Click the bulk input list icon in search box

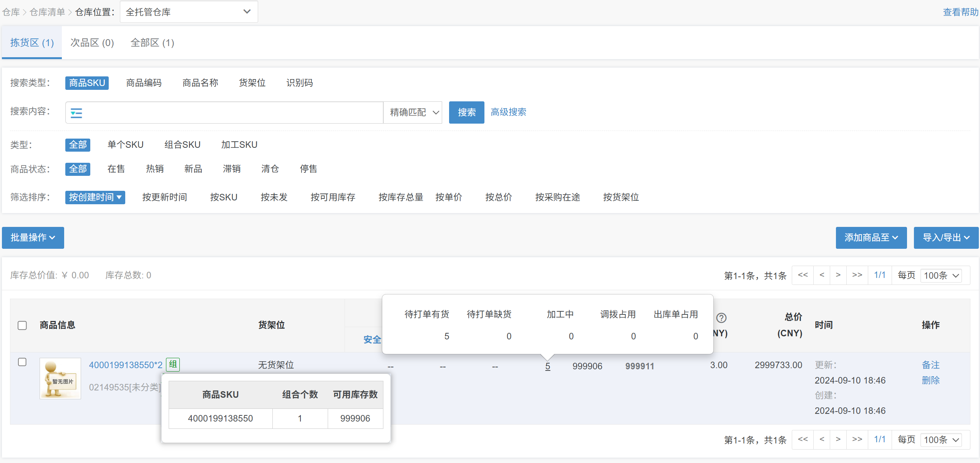tap(76, 113)
